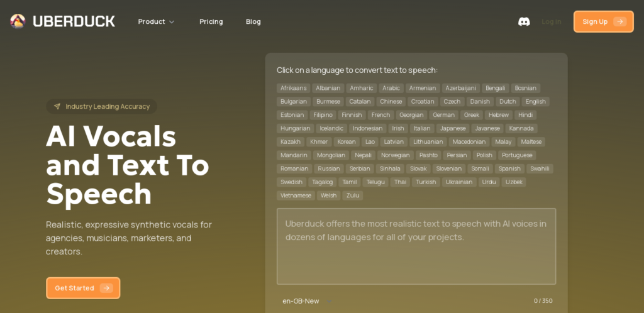644x313 pixels.
Task: Select Finnish language chip
Action: [x=352, y=115]
